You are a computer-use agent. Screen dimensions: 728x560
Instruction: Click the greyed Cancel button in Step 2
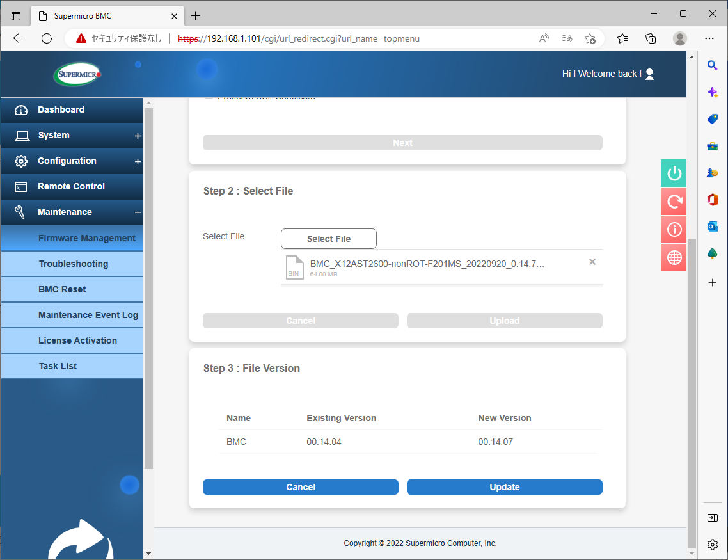point(301,321)
